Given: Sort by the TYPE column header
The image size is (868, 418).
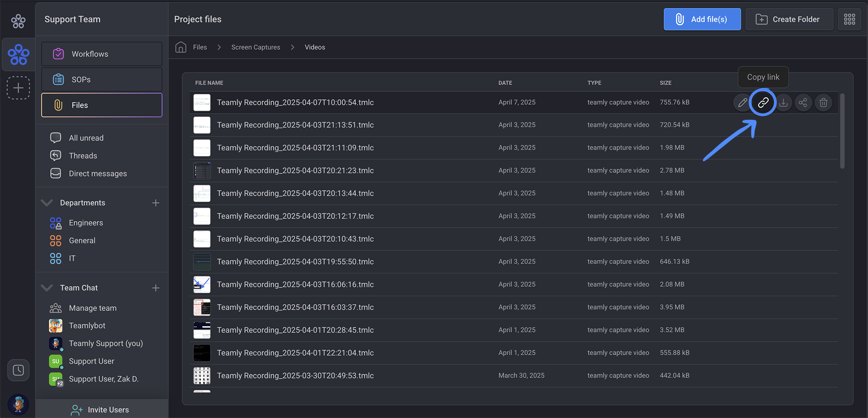Looking at the screenshot, I should coord(594,83).
